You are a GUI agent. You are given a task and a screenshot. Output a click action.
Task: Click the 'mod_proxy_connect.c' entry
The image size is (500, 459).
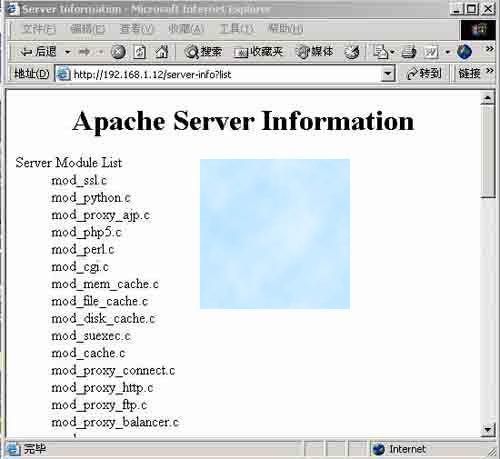[x=113, y=371]
